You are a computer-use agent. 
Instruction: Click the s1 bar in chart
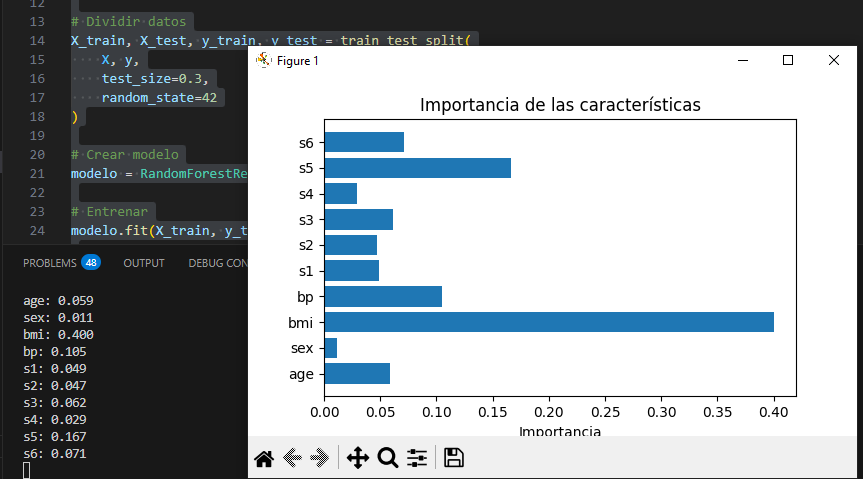pyautogui.click(x=352, y=271)
